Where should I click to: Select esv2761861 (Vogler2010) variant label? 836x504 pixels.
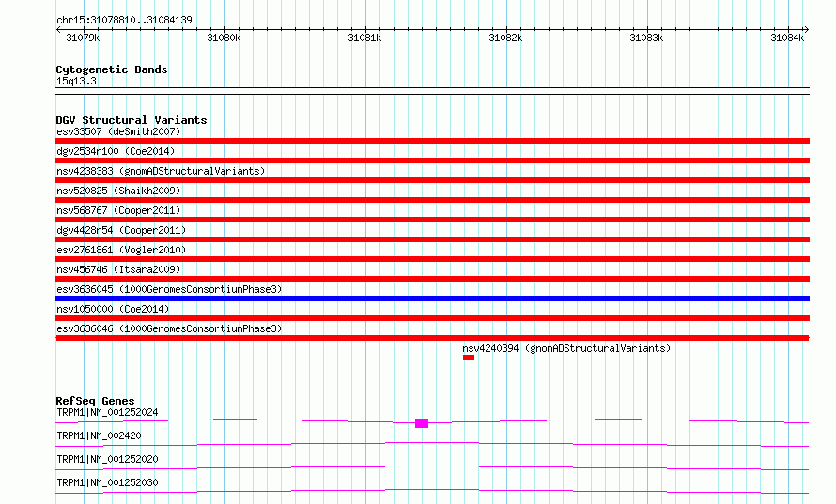(x=121, y=250)
